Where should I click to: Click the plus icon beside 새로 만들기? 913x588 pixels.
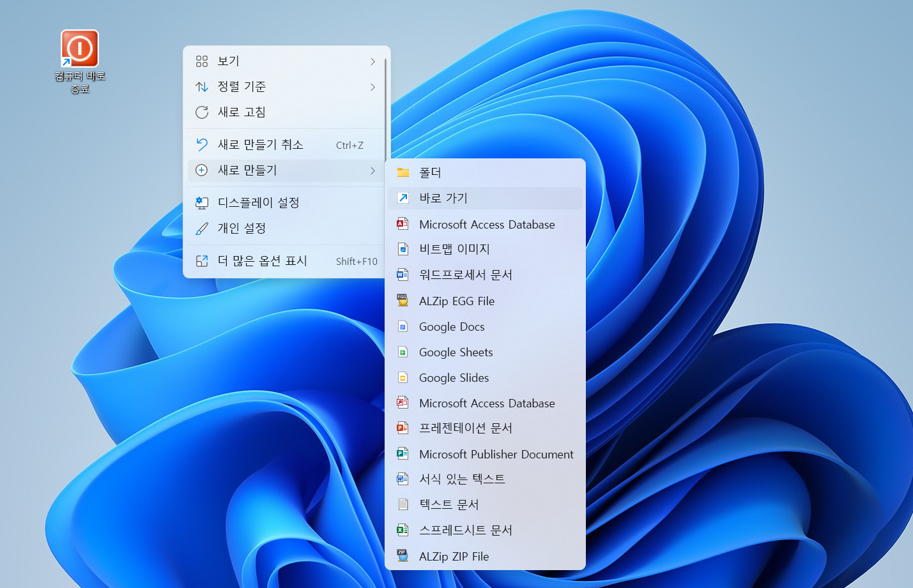202,170
